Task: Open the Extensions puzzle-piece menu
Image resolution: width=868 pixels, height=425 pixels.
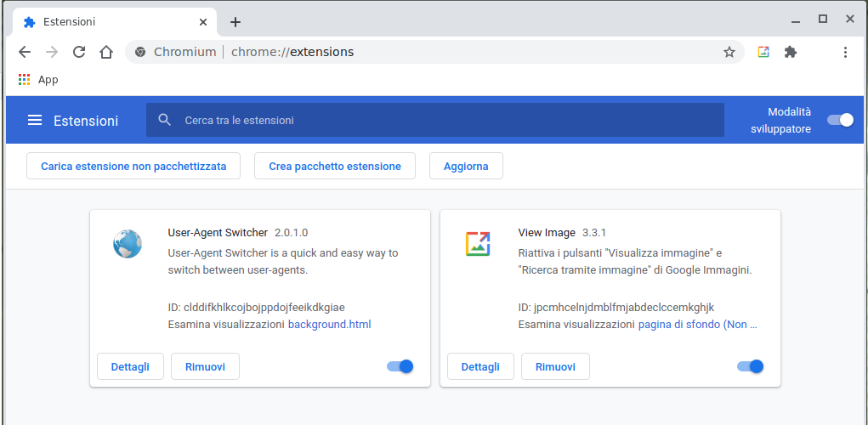Action: click(791, 52)
